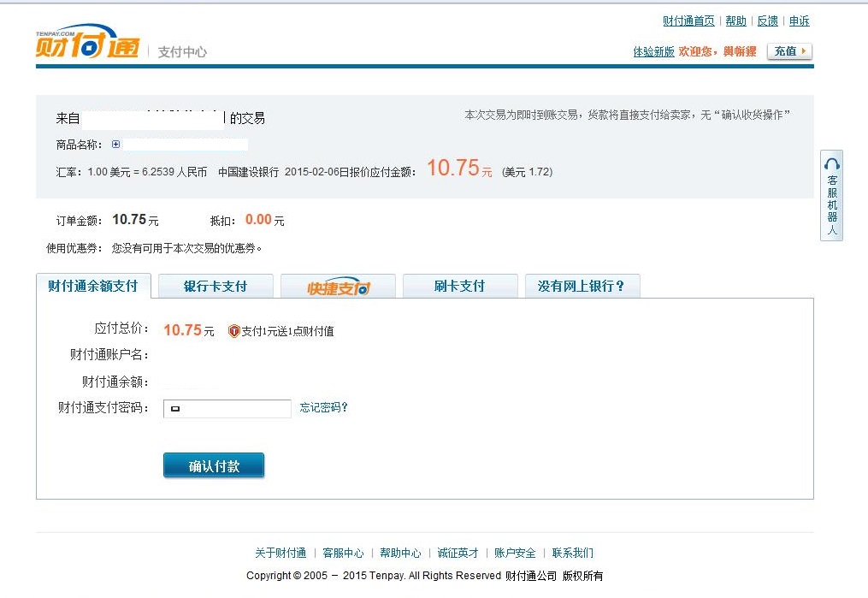
Task: Click the 体验新版 link
Action: (x=653, y=51)
